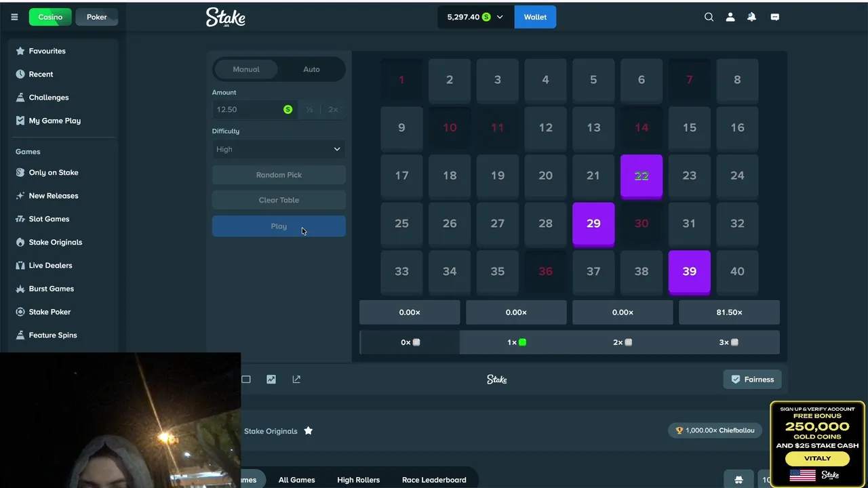Expand the balance currency dropdown arrow
This screenshot has width=868, height=488.
click(500, 17)
